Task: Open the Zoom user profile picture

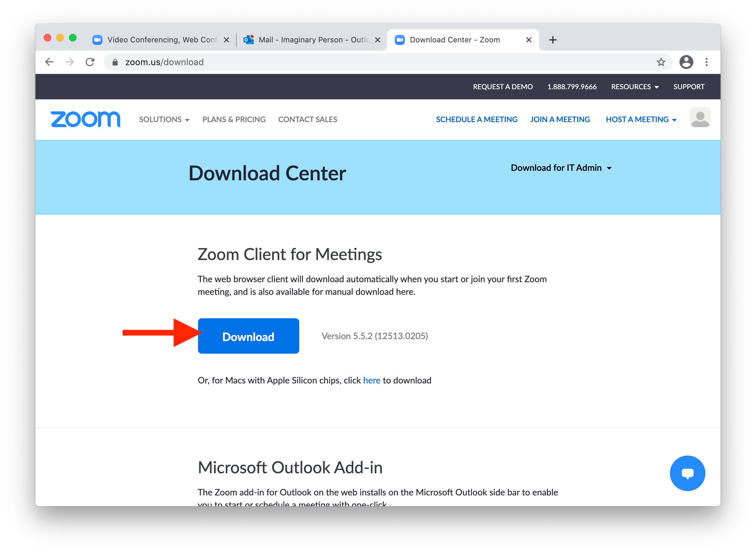Action: pos(700,117)
